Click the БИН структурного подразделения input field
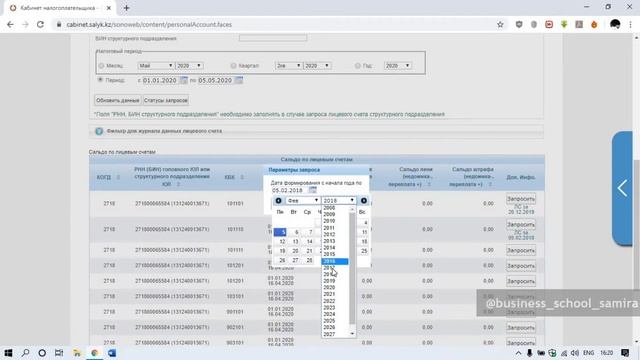Image resolution: width=640 pixels, height=360 pixels. pos(273,38)
